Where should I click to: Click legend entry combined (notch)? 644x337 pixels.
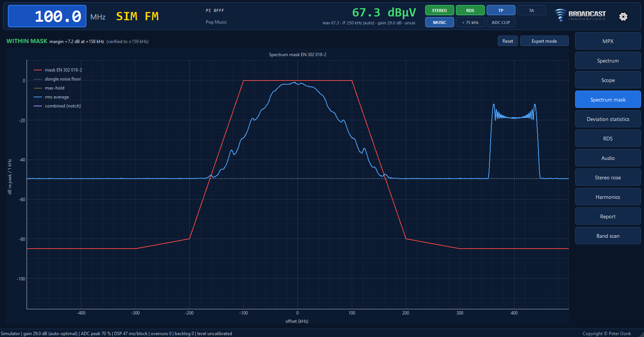(57, 106)
